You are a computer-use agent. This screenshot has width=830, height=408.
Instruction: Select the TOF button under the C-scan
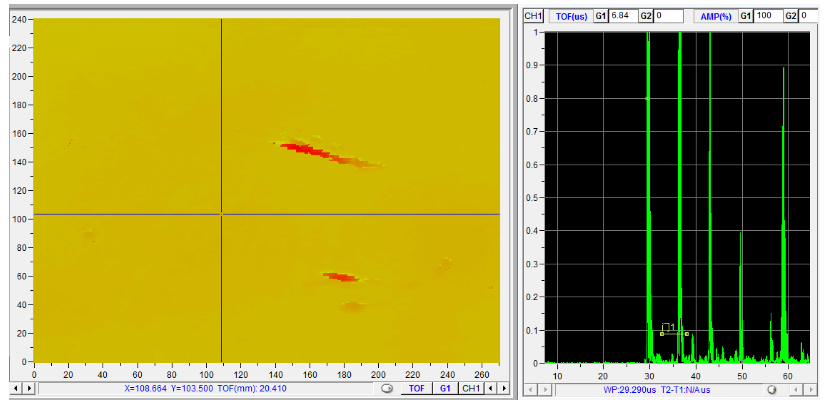[417, 389]
